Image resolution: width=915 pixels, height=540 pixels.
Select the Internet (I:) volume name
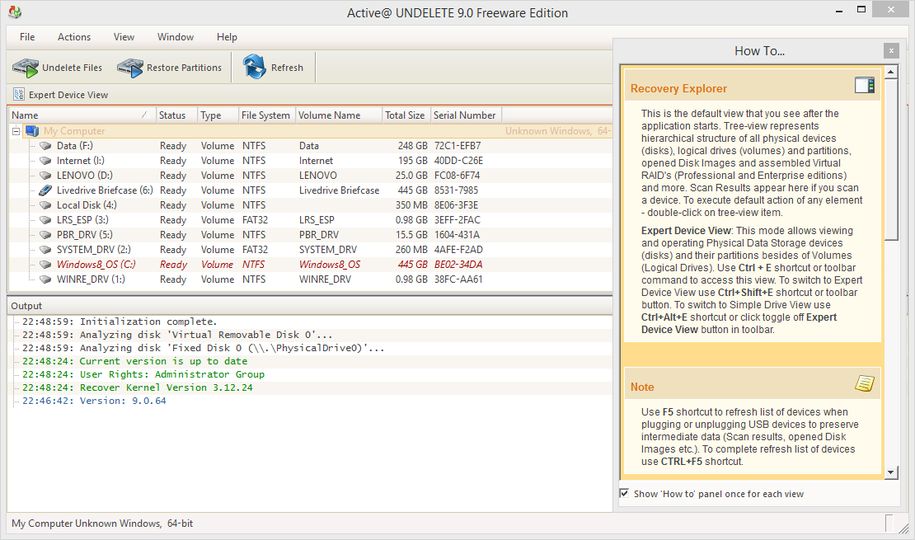tap(81, 161)
